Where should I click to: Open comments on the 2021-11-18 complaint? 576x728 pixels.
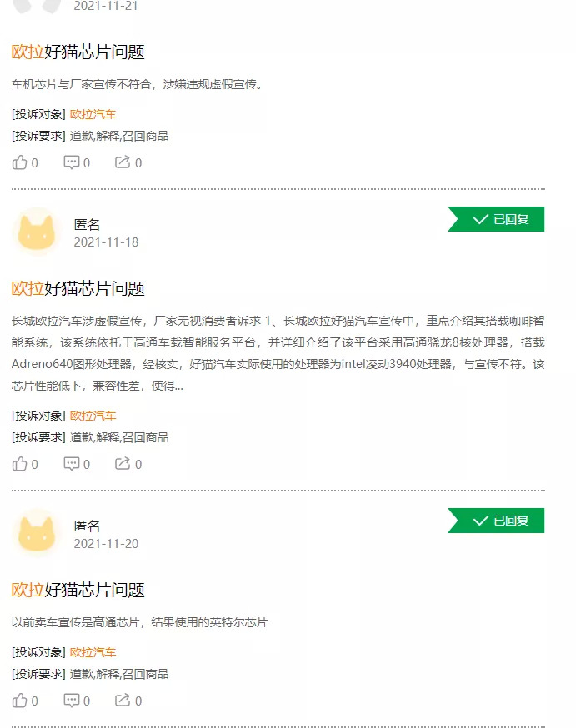pyautogui.click(x=73, y=464)
